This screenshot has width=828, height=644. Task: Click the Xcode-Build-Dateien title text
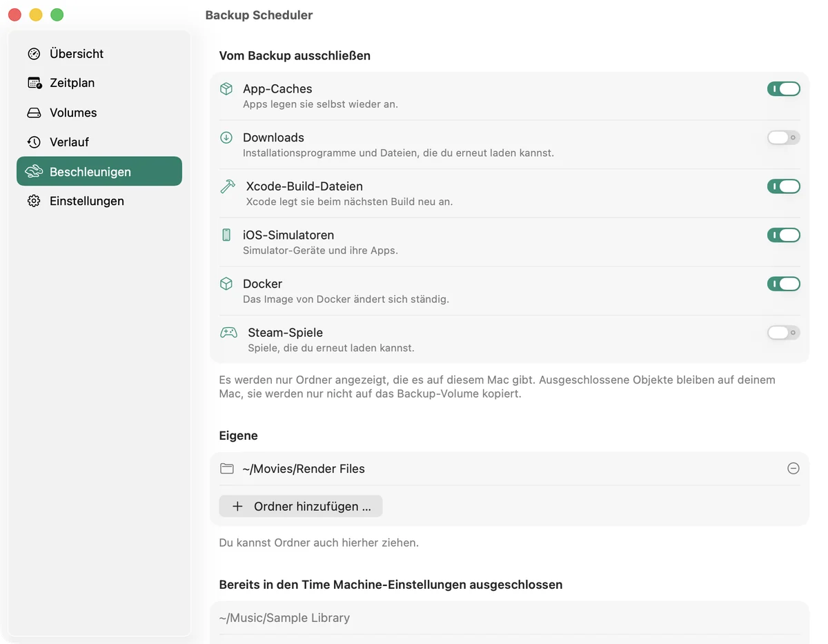(x=304, y=186)
